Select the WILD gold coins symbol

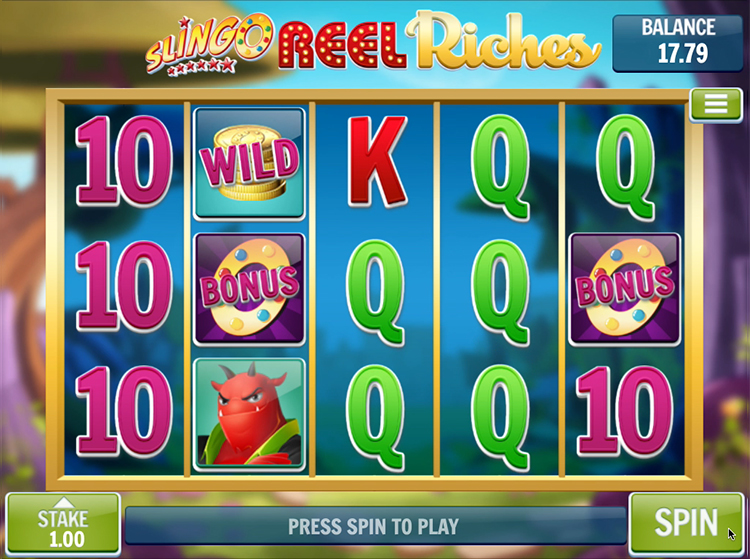point(249,164)
